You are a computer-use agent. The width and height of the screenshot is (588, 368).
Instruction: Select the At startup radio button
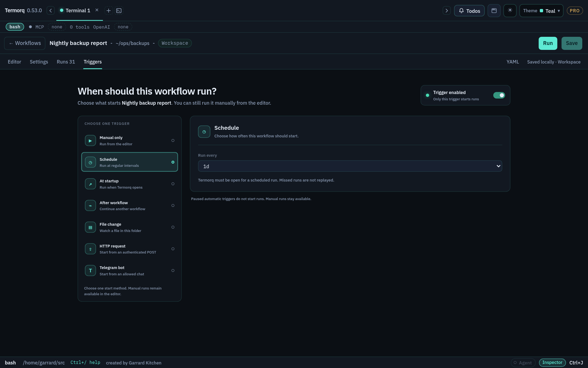(x=173, y=184)
